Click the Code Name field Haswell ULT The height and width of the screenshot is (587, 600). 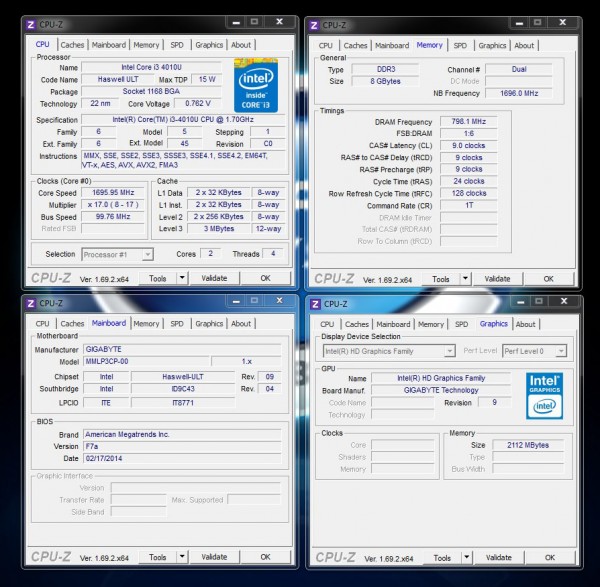[118, 79]
